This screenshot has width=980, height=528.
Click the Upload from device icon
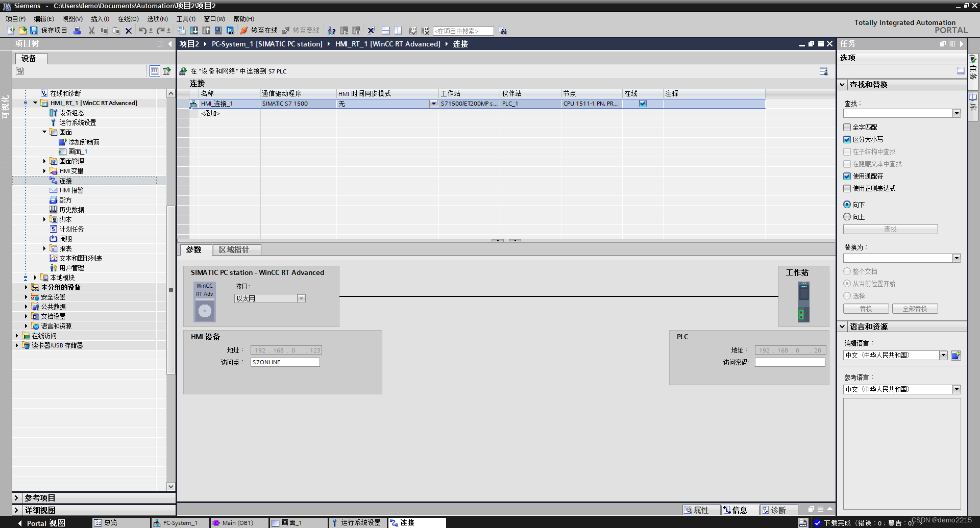coord(206,31)
